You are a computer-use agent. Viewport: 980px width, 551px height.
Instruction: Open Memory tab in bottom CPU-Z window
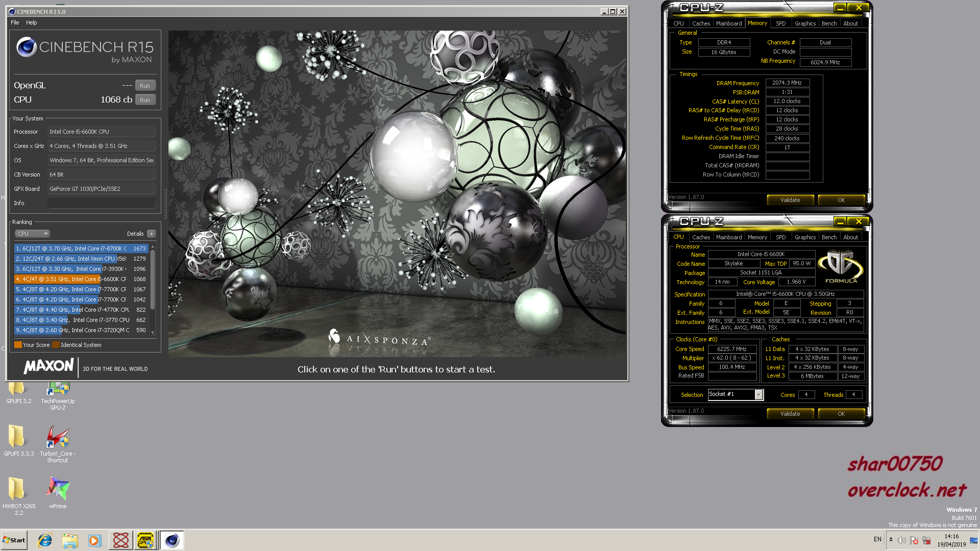[x=757, y=237]
